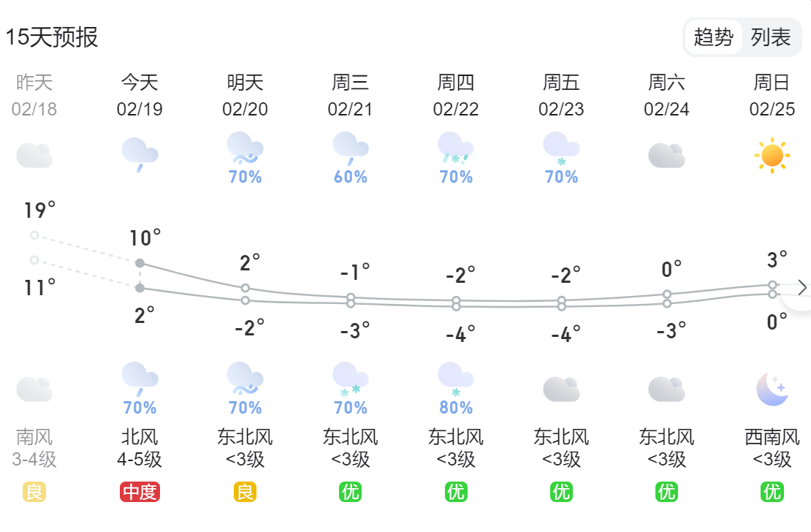Click the night moon icon under 周日
The height and width of the screenshot is (532, 811).
tap(772, 387)
